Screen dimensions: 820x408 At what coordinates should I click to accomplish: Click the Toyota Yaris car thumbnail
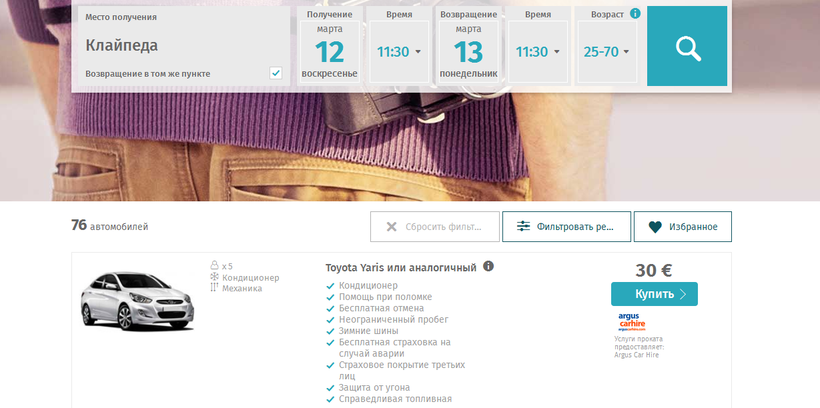pyautogui.click(x=137, y=302)
